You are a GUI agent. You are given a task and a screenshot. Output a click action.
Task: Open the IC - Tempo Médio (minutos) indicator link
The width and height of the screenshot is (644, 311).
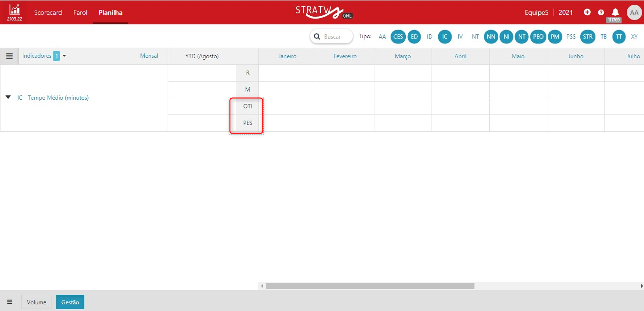pos(53,98)
